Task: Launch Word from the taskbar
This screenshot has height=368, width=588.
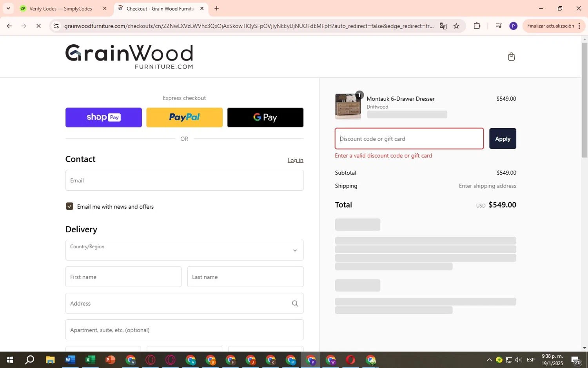Action: [70, 360]
